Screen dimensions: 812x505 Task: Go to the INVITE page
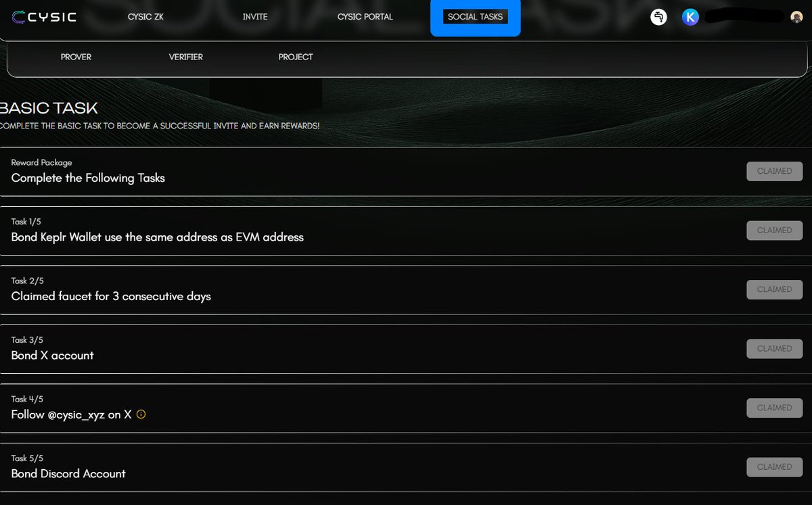[255, 17]
